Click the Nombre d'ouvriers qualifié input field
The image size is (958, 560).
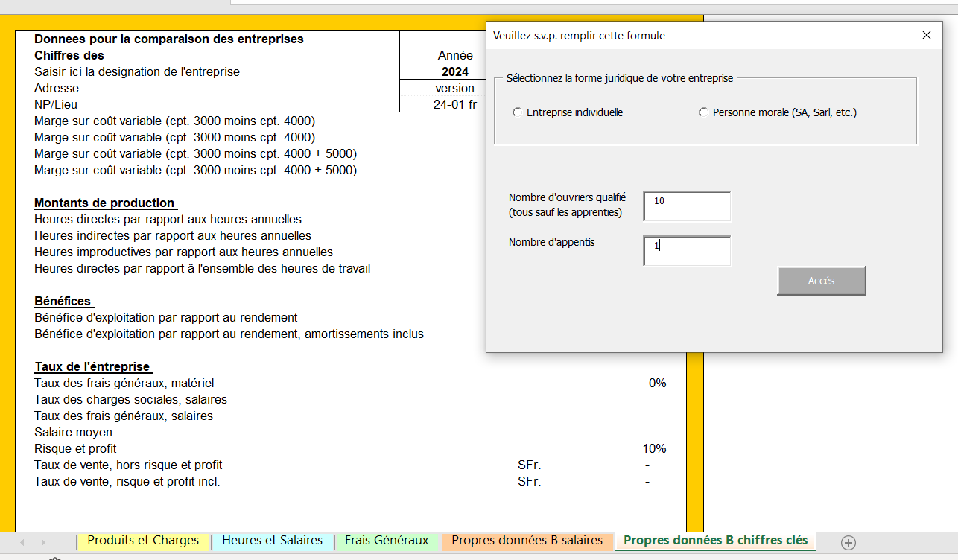tap(687, 206)
